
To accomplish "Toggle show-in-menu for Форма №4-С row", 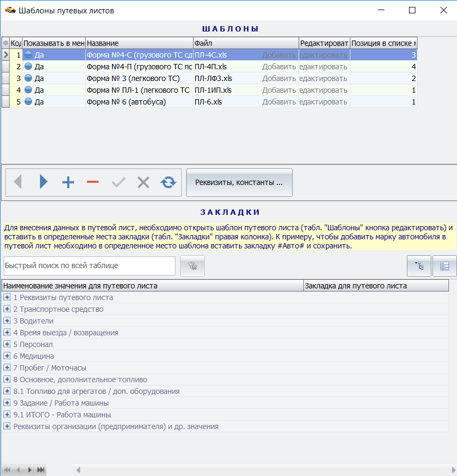I will (28, 55).
